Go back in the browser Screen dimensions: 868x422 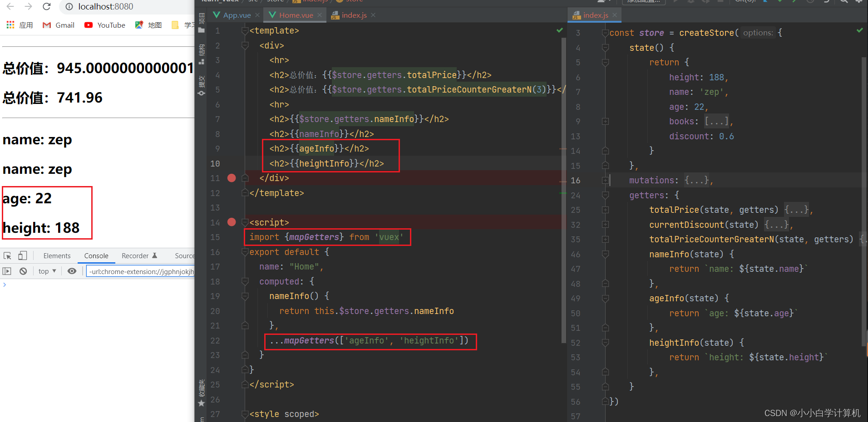(10, 6)
